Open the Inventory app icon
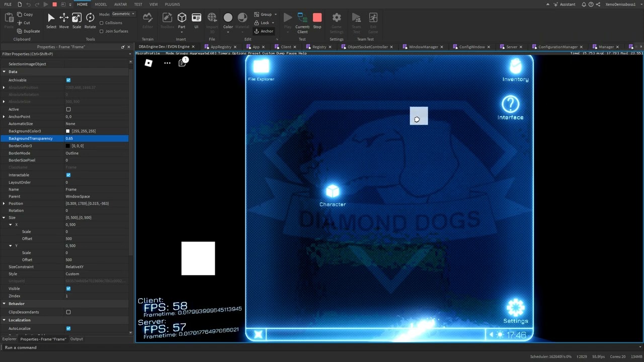This screenshot has width=644, height=362. (515, 70)
